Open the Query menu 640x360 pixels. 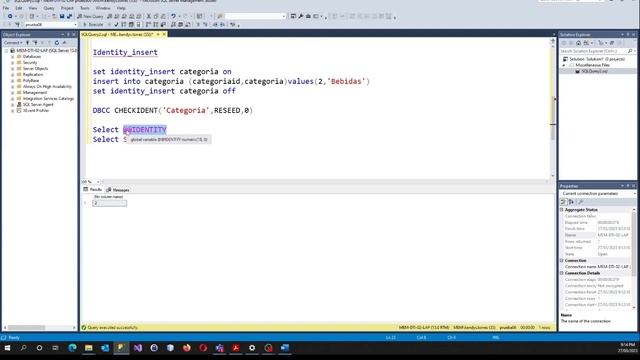49,8
